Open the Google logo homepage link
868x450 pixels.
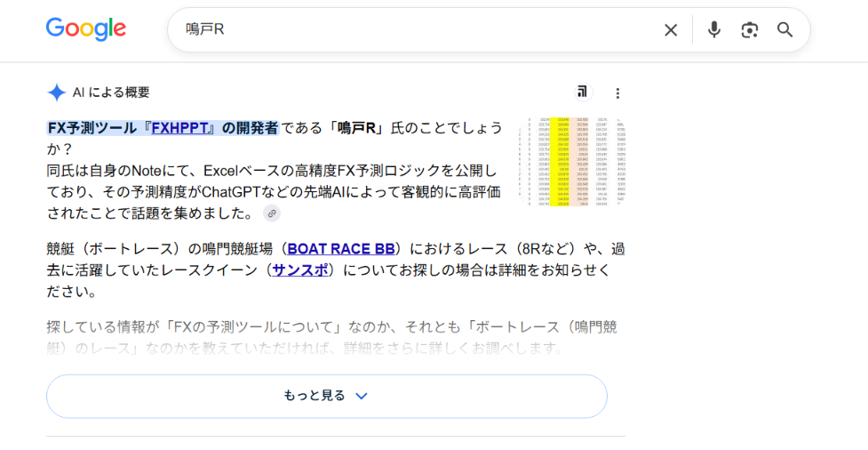[x=86, y=29]
